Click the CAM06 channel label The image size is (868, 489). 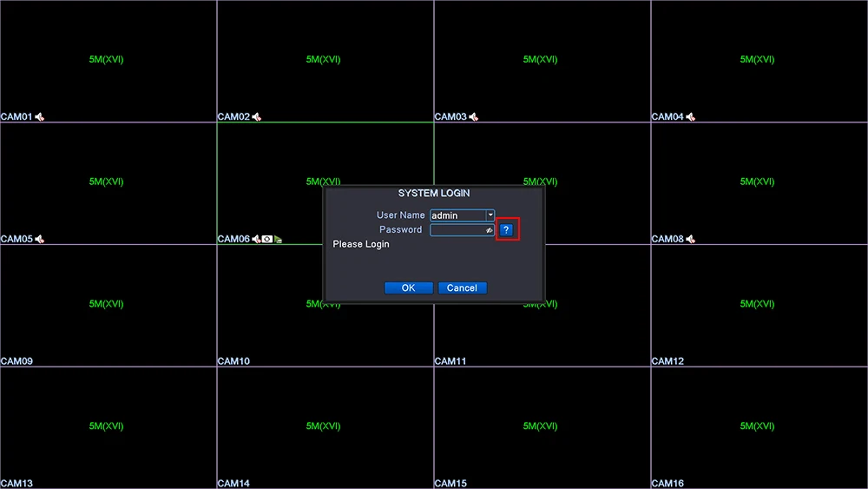click(x=233, y=239)
